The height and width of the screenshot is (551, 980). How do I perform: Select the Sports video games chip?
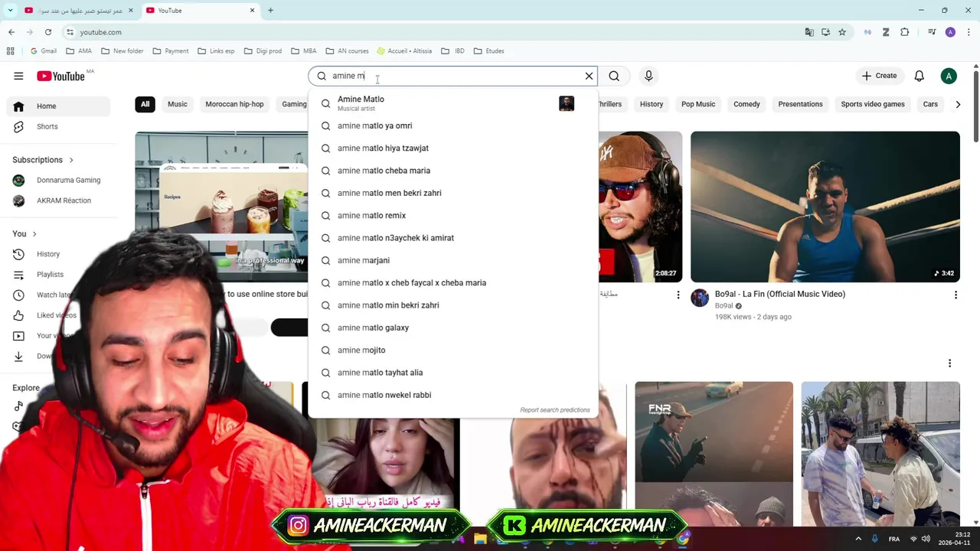pos(873,104)
